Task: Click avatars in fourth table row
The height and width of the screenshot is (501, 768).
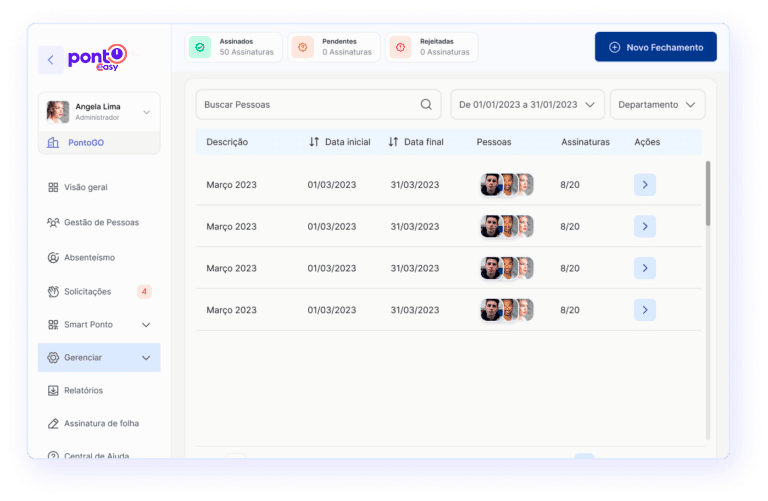Action: (x=506, y=310)
